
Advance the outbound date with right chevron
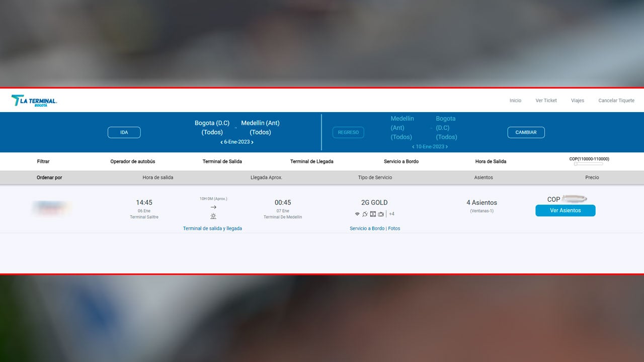point(253,142)
